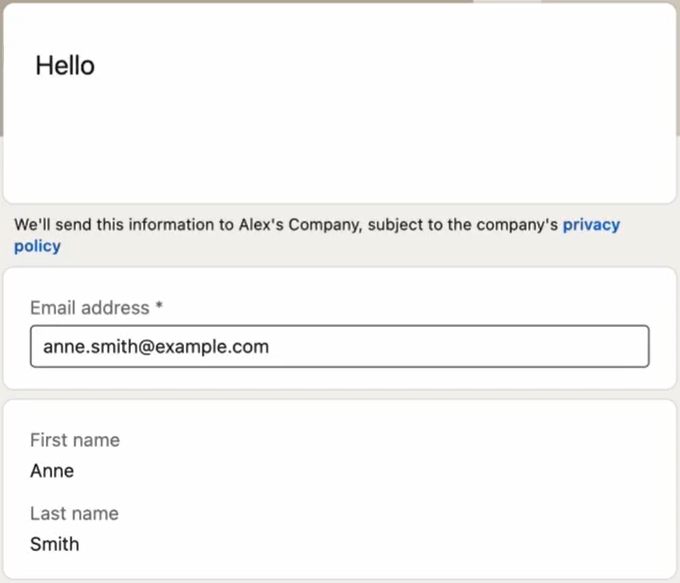Click the word "privacy" in the disclaimer
The height and width of the screenshot is (583, 680).
pos(591,225)
